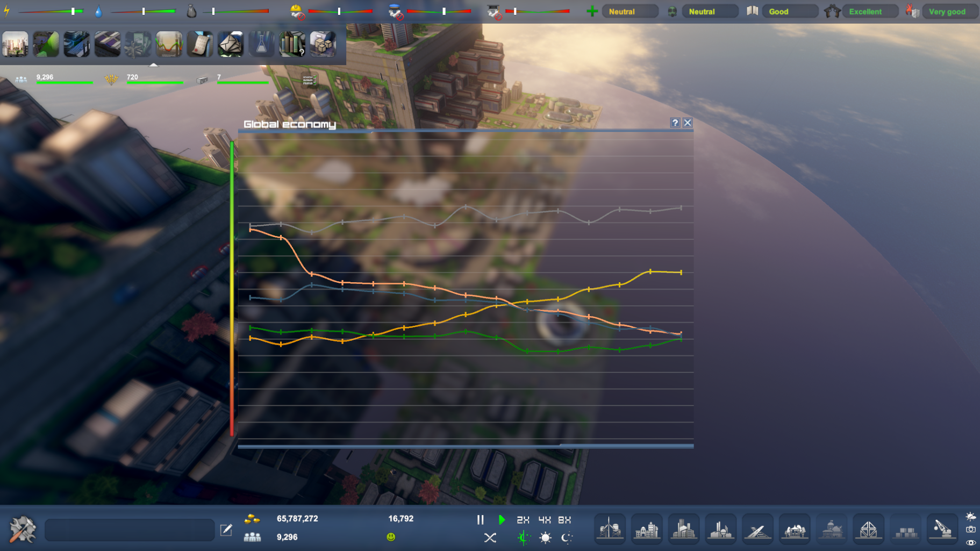Open the skyscraper offices build menu
This screenshot has width=980, height=551.
coord(684,529)
